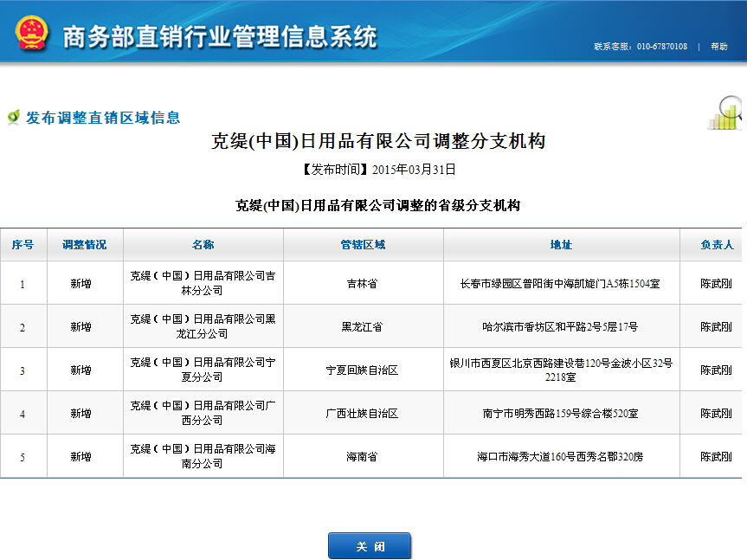The image size is (747, 560).
Task: Select the 吉林分公司 name cell
Action: click(x=203, y=283)
